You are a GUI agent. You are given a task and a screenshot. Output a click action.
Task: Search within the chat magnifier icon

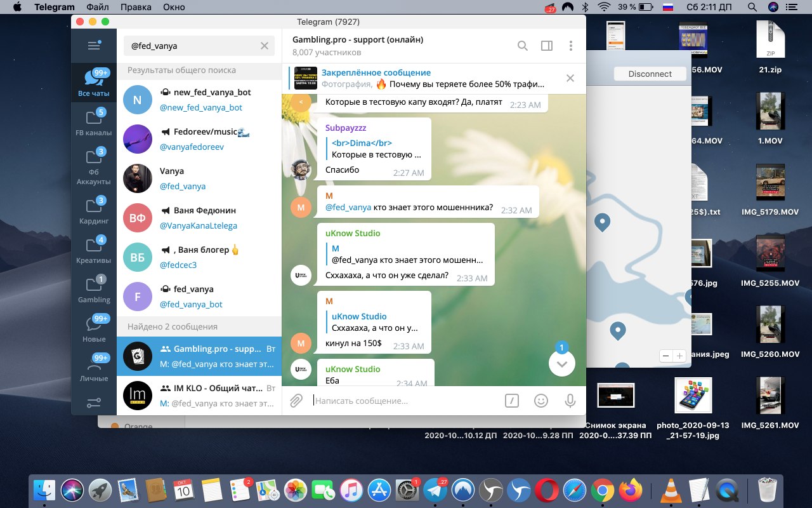coord(522,46)
